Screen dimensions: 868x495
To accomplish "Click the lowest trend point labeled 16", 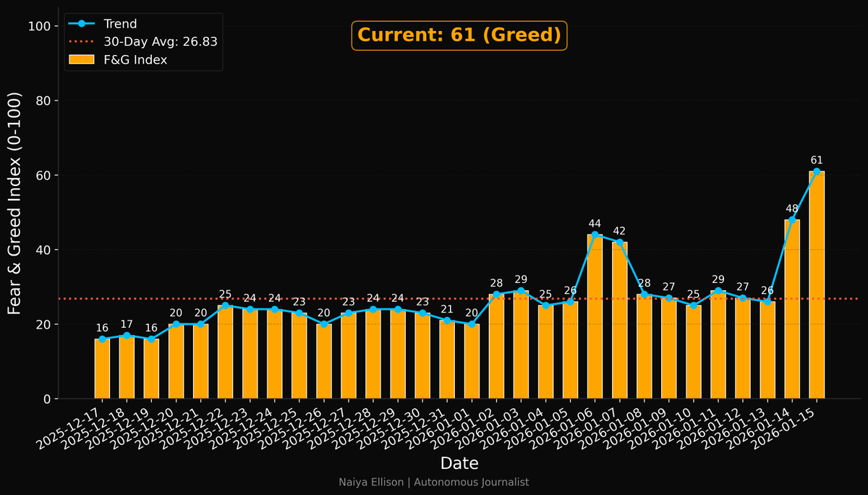I will (101, 338).
